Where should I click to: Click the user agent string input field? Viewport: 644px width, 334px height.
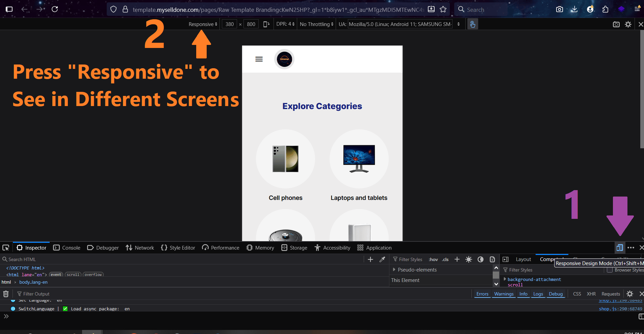pyautogui.click(x=400, y=24)
